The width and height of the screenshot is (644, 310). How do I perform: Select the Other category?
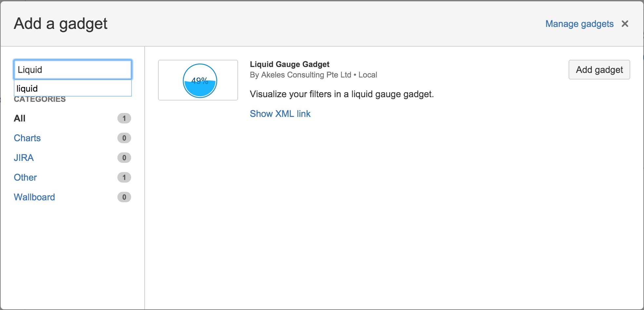[25, 177]
